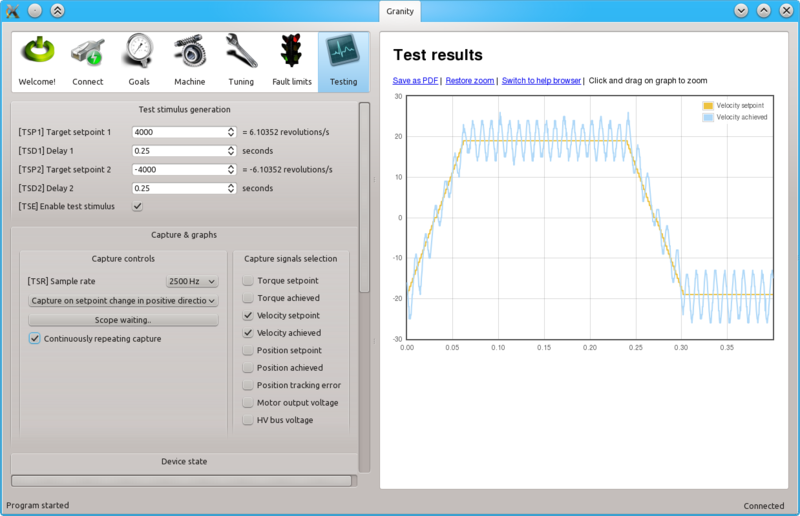Click TSD1 Delay 1 spinner arrows
Image resolution: width=800 pixels, height=516 pixels.
[231, 151]
